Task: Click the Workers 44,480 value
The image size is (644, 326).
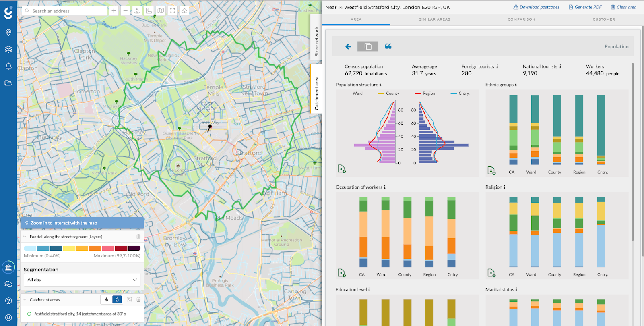Action: click(x=595, y=73)
